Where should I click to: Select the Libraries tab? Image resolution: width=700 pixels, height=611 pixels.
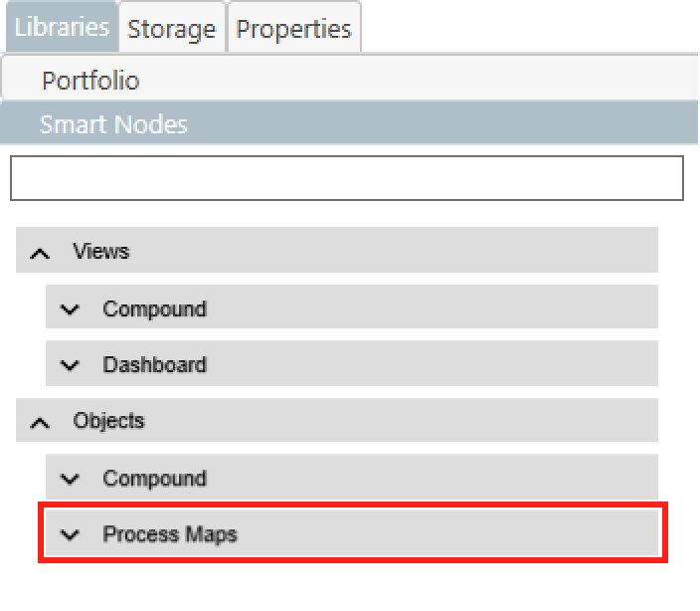[x=62, y=27]
